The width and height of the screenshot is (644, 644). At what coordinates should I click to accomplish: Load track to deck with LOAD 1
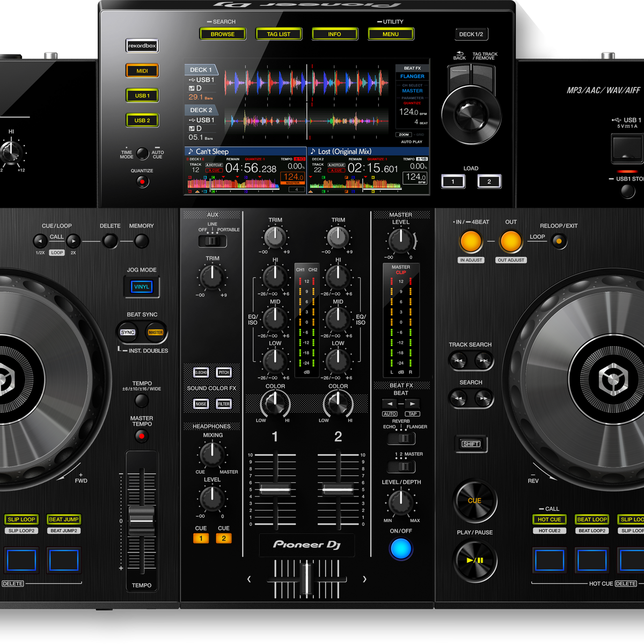(x=453, y=181)
